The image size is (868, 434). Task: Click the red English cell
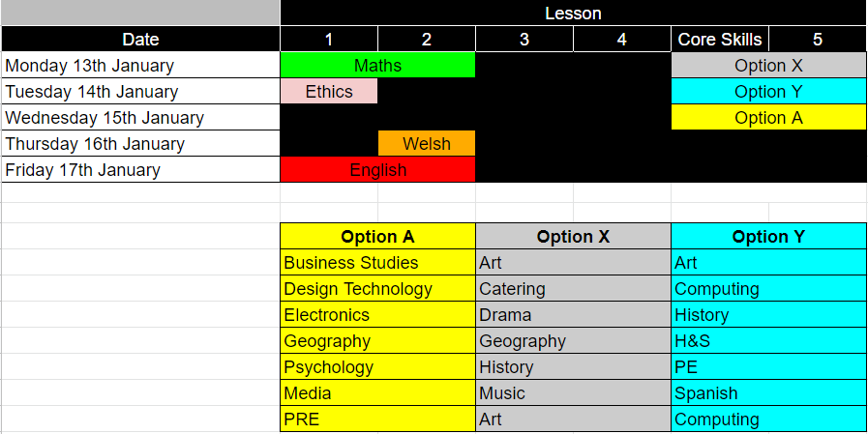(x=377, y=170)
